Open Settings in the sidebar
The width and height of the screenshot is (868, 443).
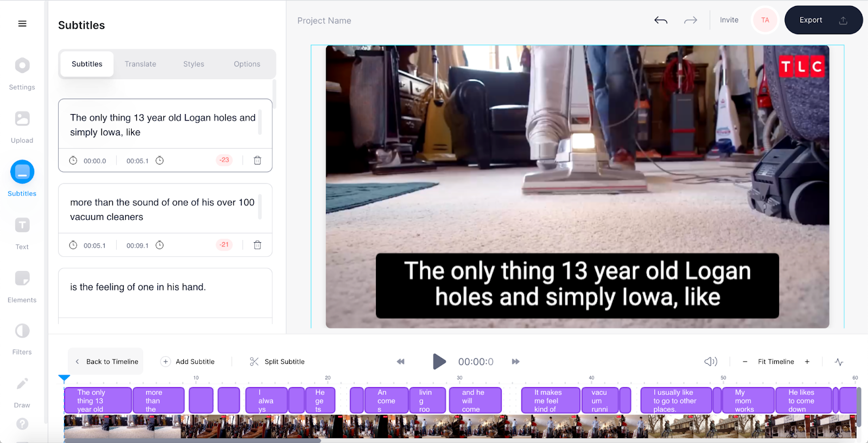pyautogui.click(x=22, y=74)
